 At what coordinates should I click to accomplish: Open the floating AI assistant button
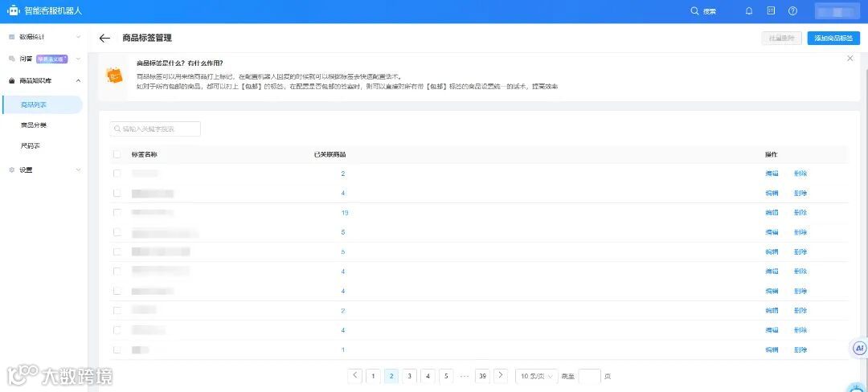859,349
